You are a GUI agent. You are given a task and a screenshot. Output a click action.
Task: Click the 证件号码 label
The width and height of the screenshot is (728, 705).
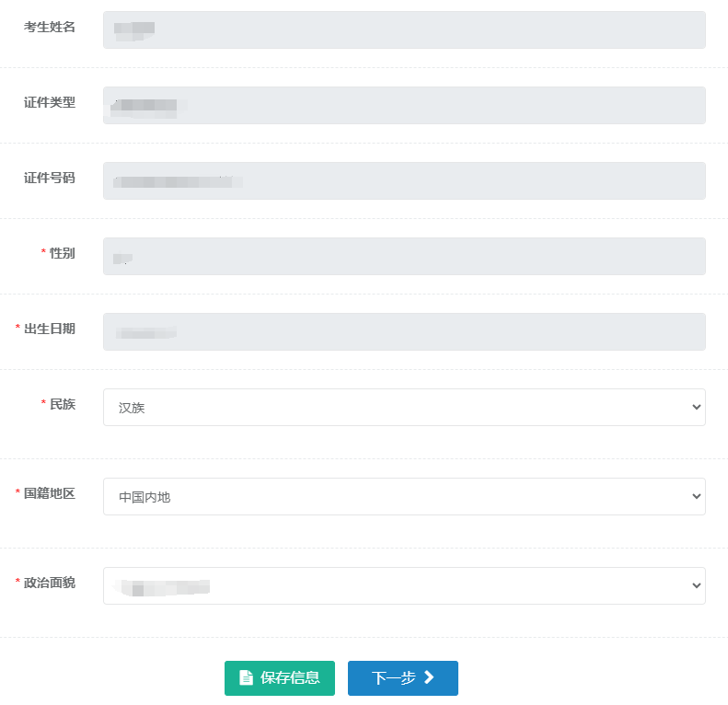pos(50,178)
